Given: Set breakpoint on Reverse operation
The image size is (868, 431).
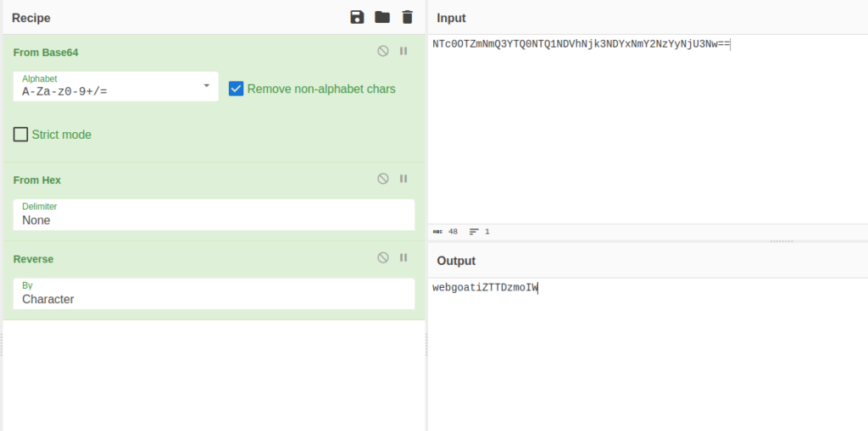Looking at the screenshot, I should coord(403,257).
